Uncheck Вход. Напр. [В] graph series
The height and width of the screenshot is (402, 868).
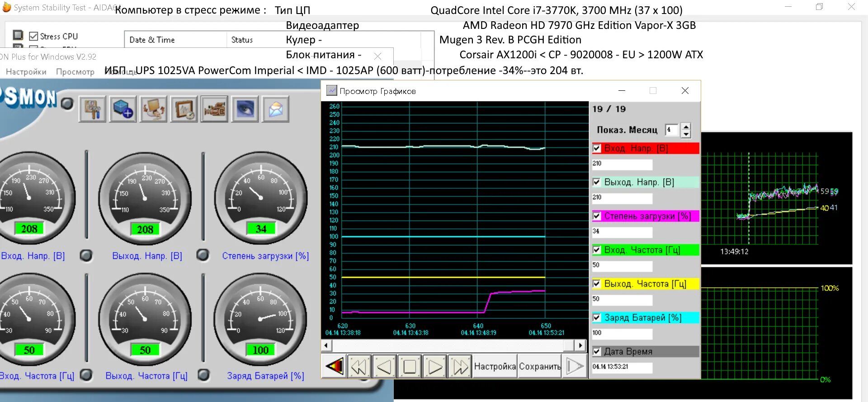[x=597, y=148]
